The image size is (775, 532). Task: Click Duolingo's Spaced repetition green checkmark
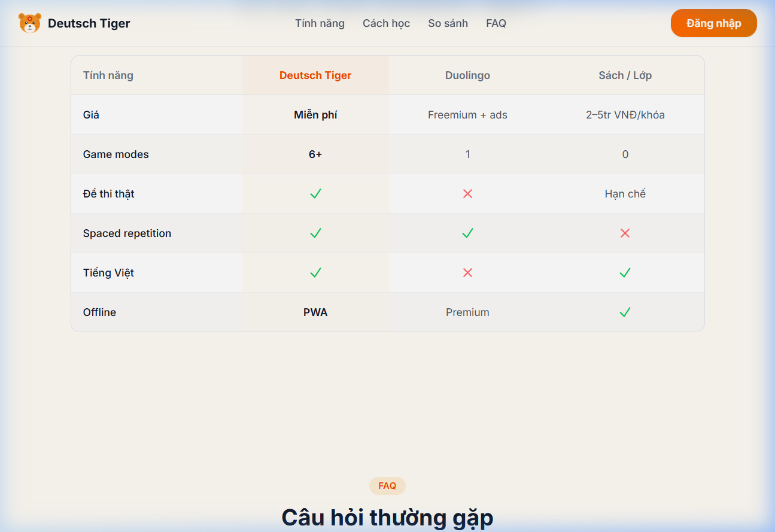tap(467, 233)
